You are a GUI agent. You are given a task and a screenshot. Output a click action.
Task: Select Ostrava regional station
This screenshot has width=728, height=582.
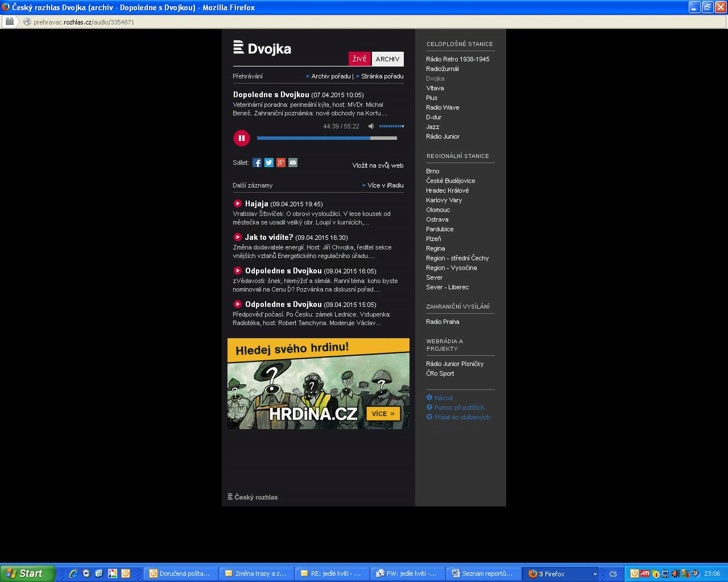437,219
